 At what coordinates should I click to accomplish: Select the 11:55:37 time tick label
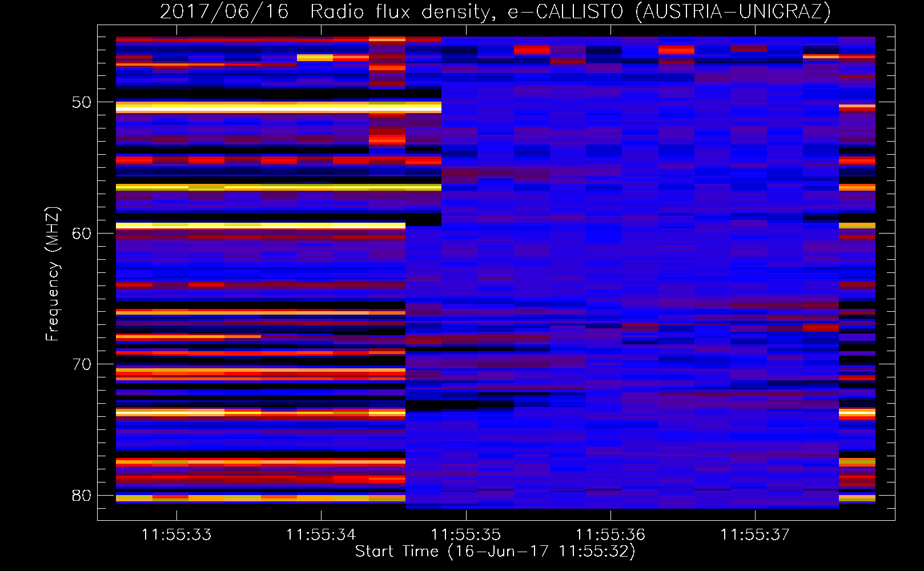(x=755, y=535)
